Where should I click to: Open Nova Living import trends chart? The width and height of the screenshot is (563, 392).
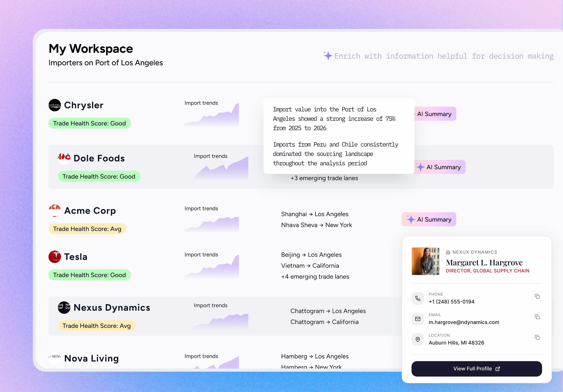click(212, 362)
